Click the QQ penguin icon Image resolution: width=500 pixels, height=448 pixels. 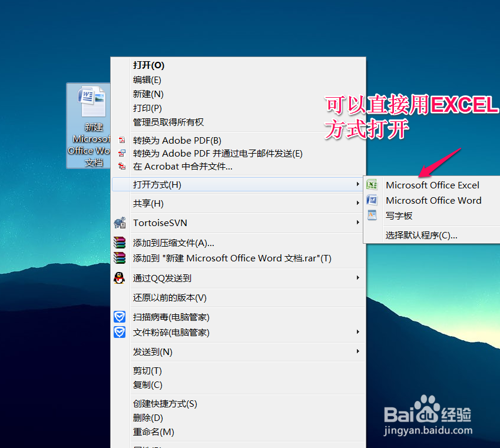pos(120,278)
